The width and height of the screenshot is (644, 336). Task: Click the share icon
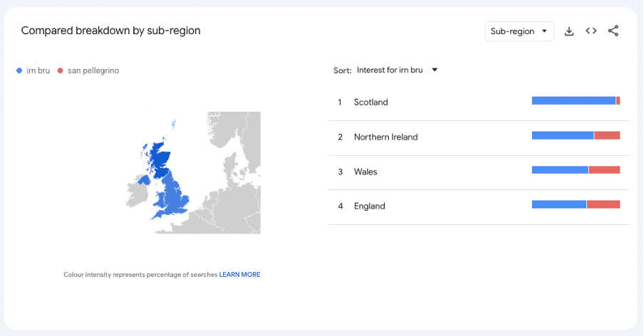[x=613, y=31]
